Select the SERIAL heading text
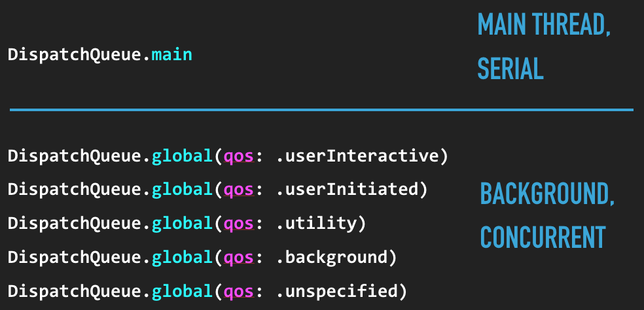 coord(510,68)
